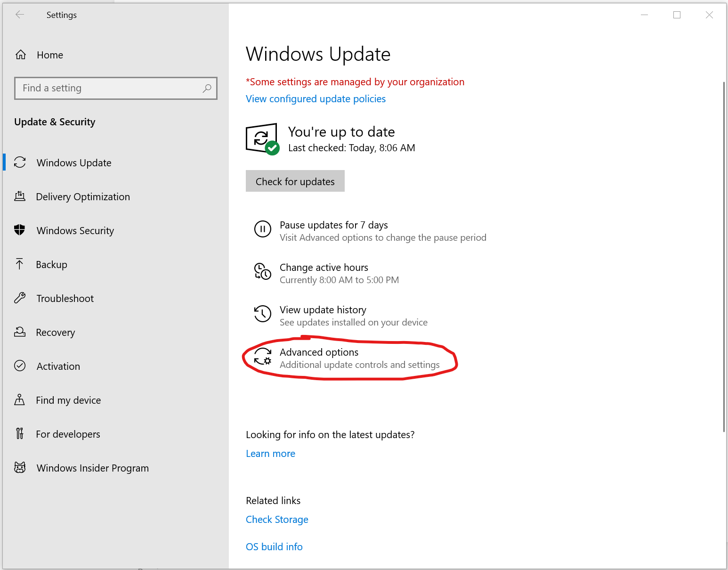Click the Recovery icon

pos(20,332)
